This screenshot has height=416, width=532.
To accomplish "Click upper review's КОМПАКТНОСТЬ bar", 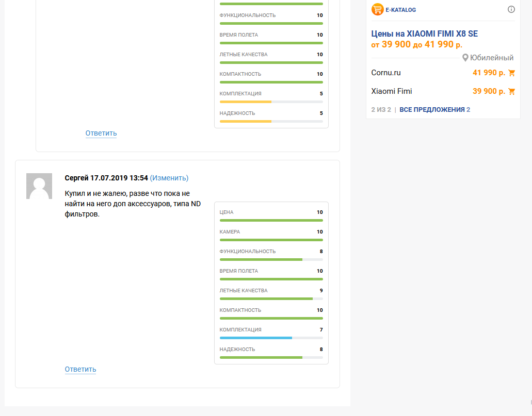I will pyautogui.click(x=271, y=82).
